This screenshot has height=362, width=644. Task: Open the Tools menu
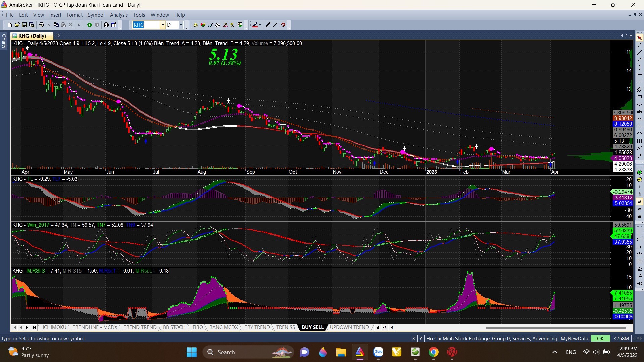click(139, 15)
